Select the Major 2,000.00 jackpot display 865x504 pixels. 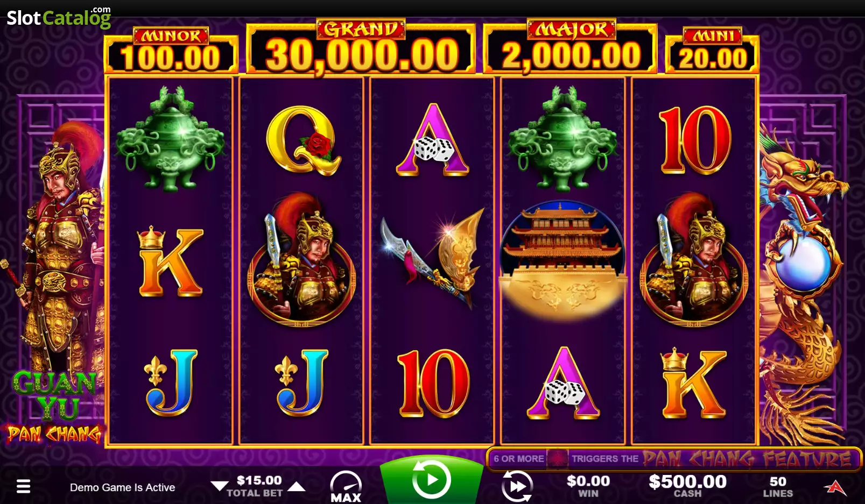[571, 48]
